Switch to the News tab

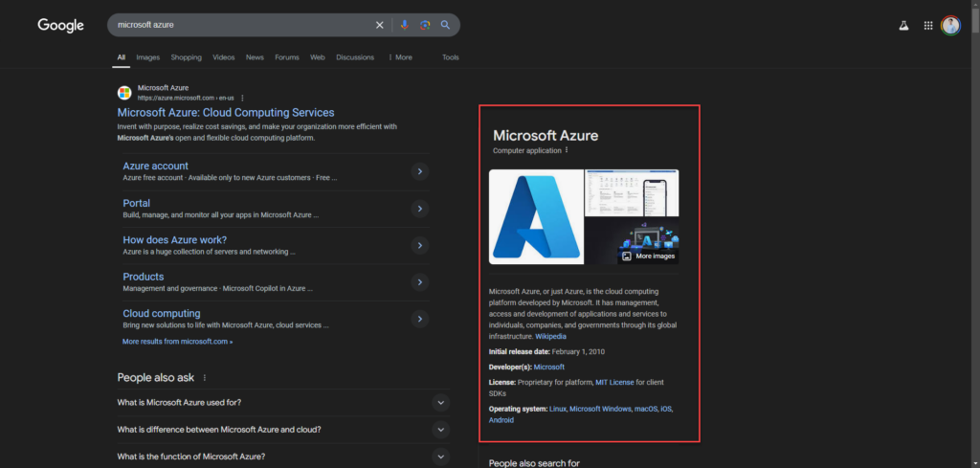[x=255, y=57]
